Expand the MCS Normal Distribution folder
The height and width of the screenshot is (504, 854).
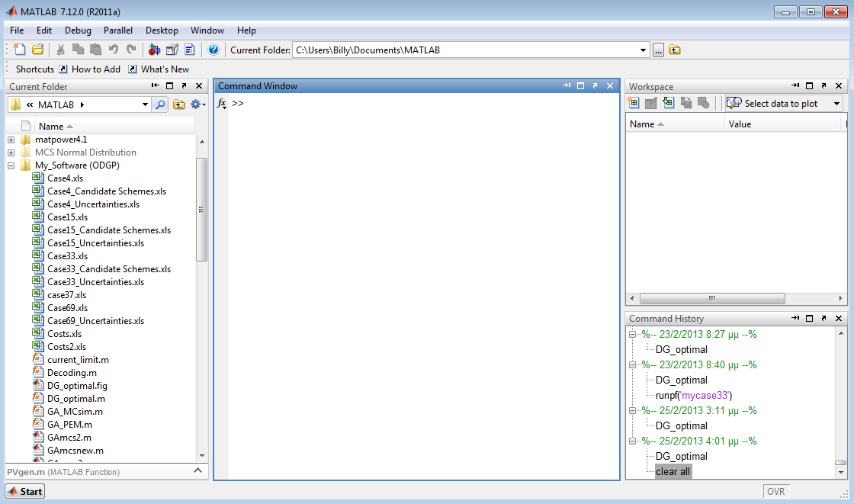coord(11,153)
